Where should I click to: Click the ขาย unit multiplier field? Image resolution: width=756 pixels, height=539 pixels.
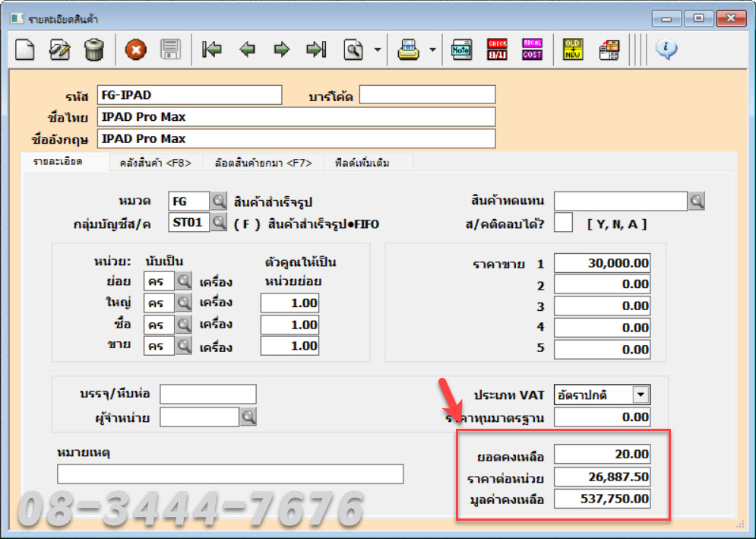tap(289, 346)
